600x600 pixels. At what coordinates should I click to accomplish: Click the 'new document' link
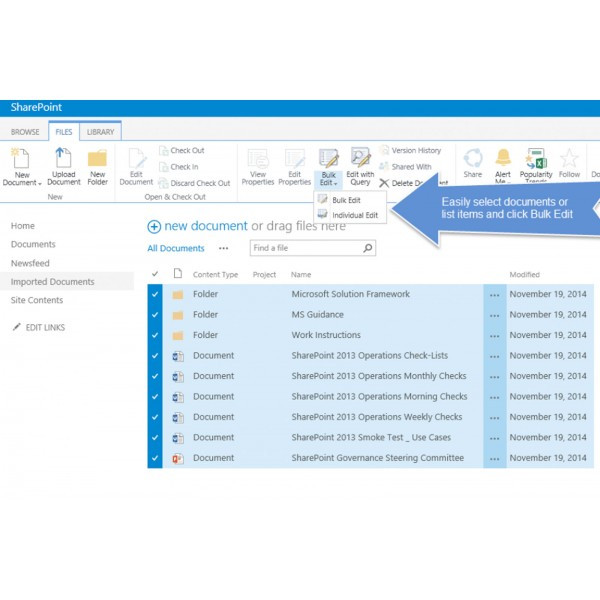pyautogui.click(x=206, y=226)
